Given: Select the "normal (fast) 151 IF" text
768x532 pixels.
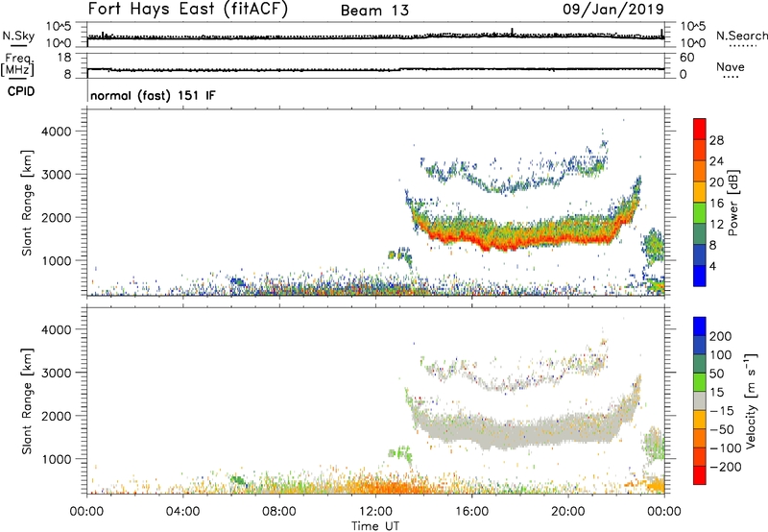Looking at the screenshot, I should 153,95.
